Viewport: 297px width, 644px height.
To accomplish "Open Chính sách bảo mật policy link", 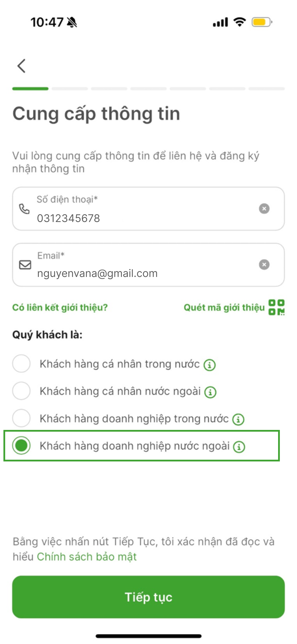I will click(x=87, y=557).
